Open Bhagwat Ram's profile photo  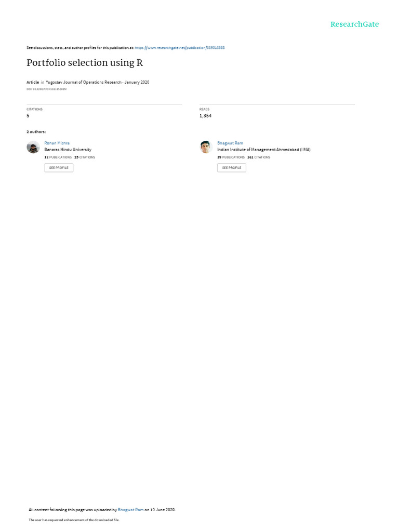(206, 147)
